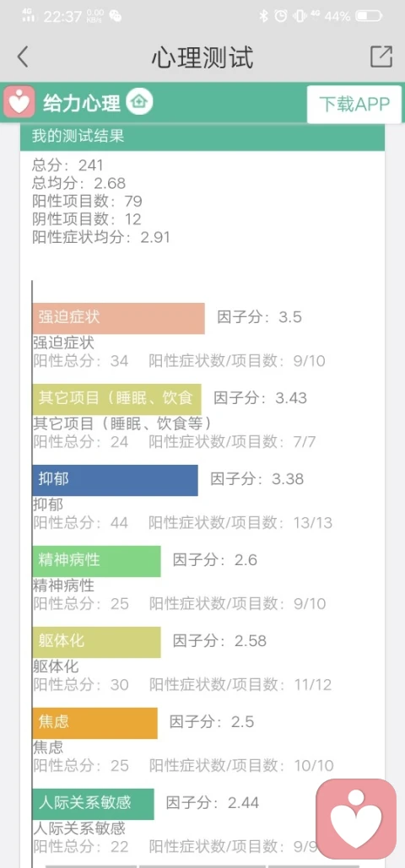The image size is (405, 868).
Task: Click the 下载APP button
Action: [x=354, y=104]
